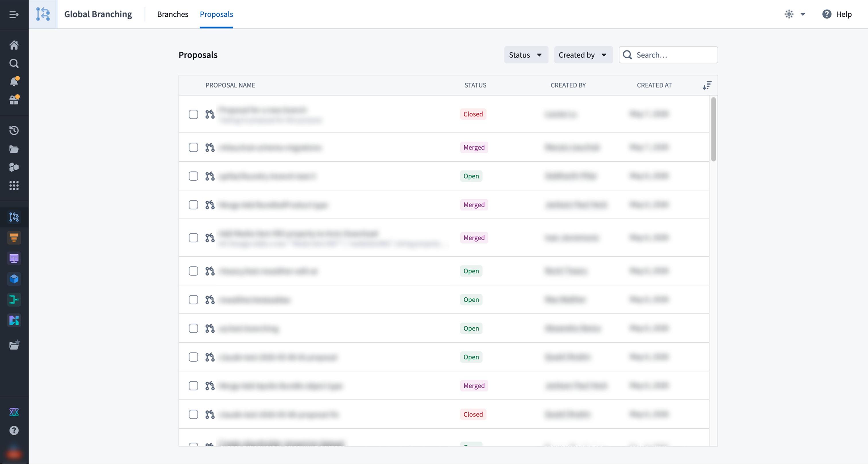Open the blue teal blocks app icon
The height and width of the screenshot is (464, 868).
click(x=14, y=320)
